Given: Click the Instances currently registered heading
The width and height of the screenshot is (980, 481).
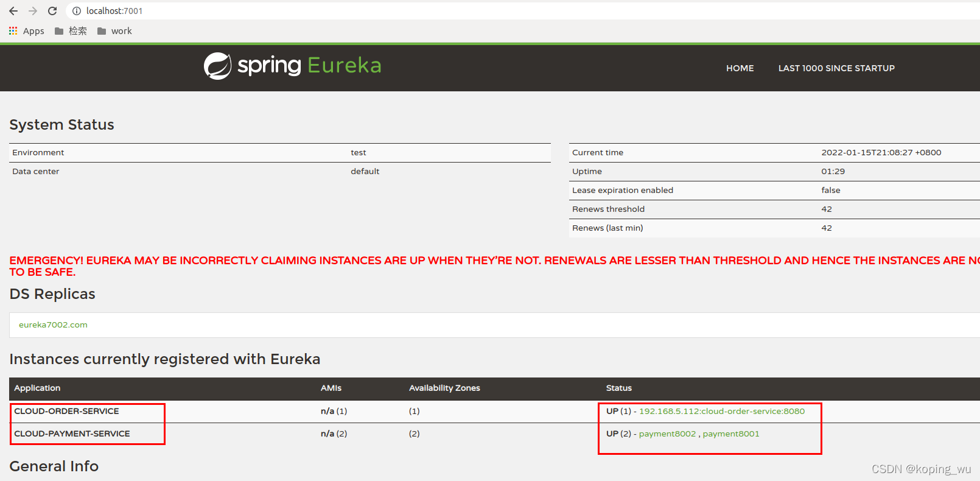Looking at the screenshot, I should click(164, 359).
